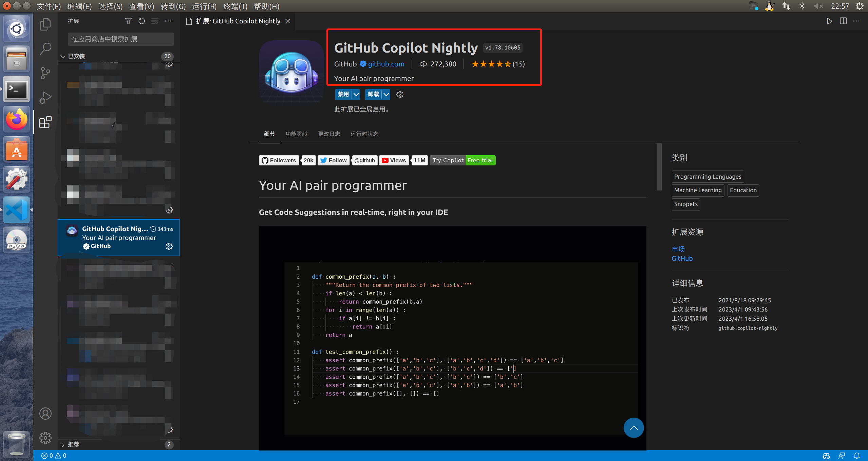This screenshot has height=461, width=868.
Task: Switch to the 运行时状态 tab
Action: (364, 134)
